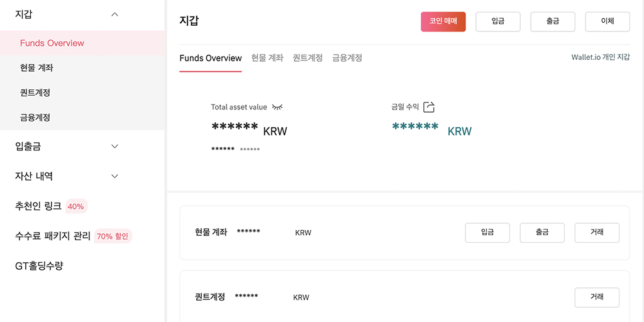
Task: Click 거래 in the 현물 계좌 row
Action: pyautogui.click(x=597, y=233)
